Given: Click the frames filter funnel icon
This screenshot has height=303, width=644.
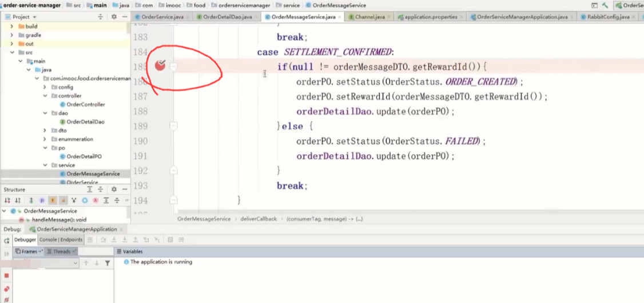Looking at the screenshot, I should (x=107, y=263).
